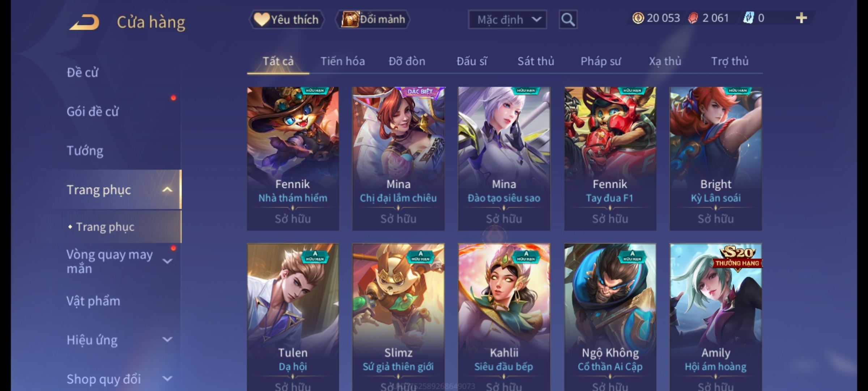
Task: Open Gói đề cử in sidebar
Action: tap(93, 112)
